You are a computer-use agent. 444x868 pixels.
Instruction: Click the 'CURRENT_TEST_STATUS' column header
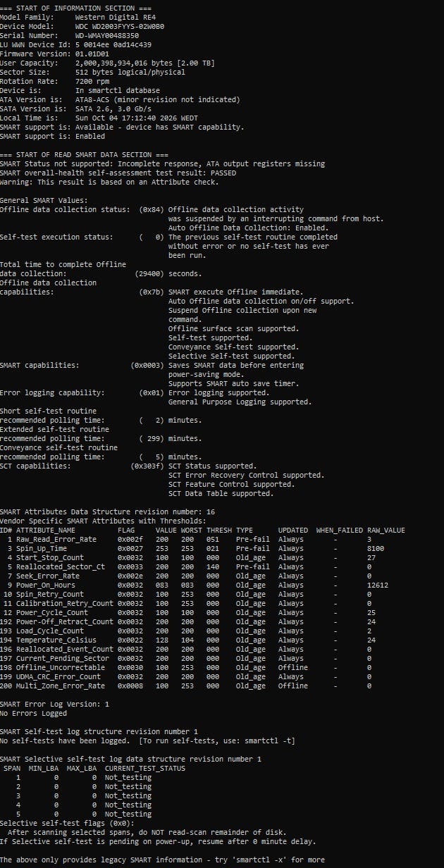coord(145,768)
